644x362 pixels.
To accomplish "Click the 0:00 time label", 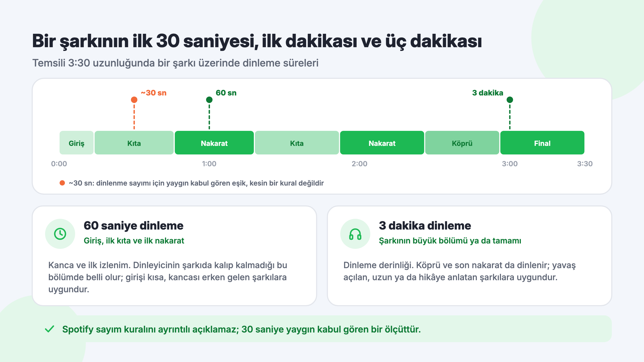I will tap(59, 164).
